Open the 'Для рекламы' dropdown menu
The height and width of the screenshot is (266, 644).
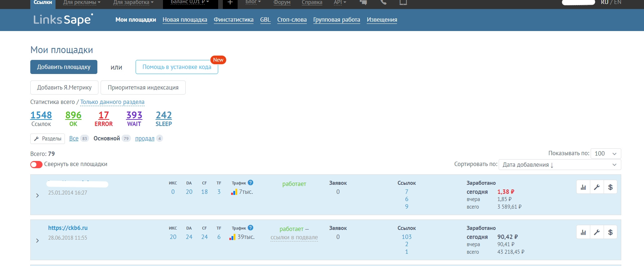[x=82, y=3]
